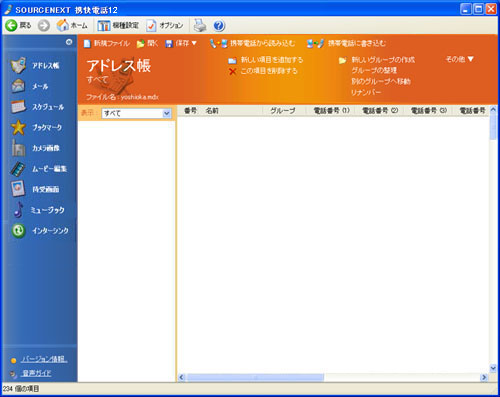Go to Home via house icon
Screen dimensions: 500x397
point(62,25)
